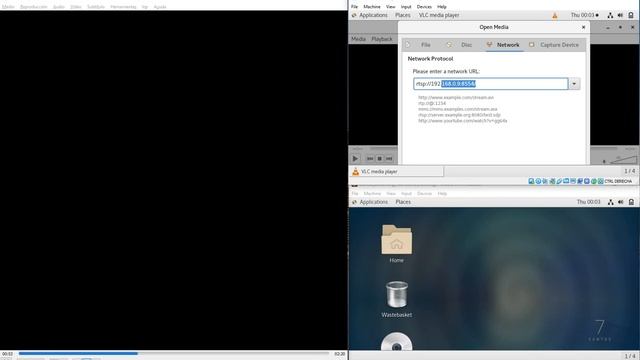The image size is (640, 360).
Task: Open the Ayuda menu in left VLC
Action: click(x=160, y=7)
